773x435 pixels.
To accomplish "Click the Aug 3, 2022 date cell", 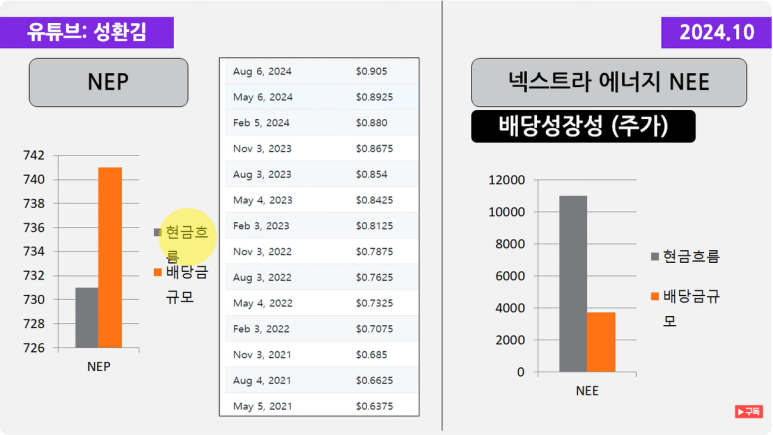I will 262,277.
